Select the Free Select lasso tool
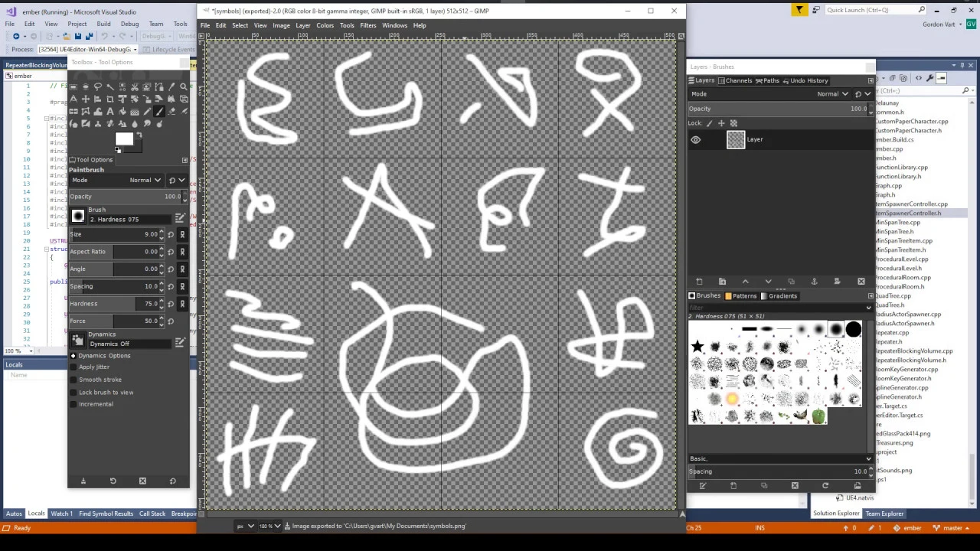This screenshot has width=980, height=551. click(98, 86)
